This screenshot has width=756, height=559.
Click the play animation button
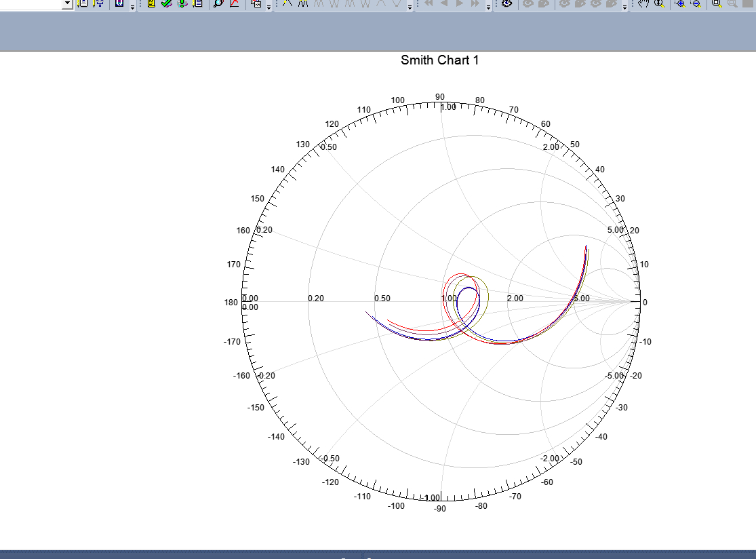[x=460, y=3]
